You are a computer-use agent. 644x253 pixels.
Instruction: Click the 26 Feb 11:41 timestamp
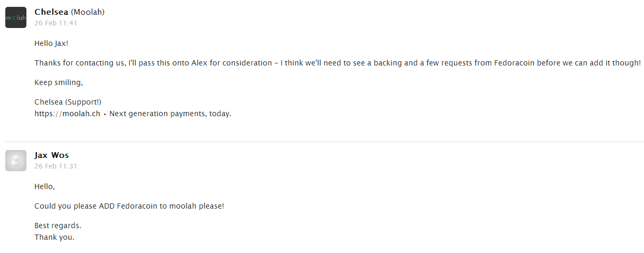coord(56,23)
